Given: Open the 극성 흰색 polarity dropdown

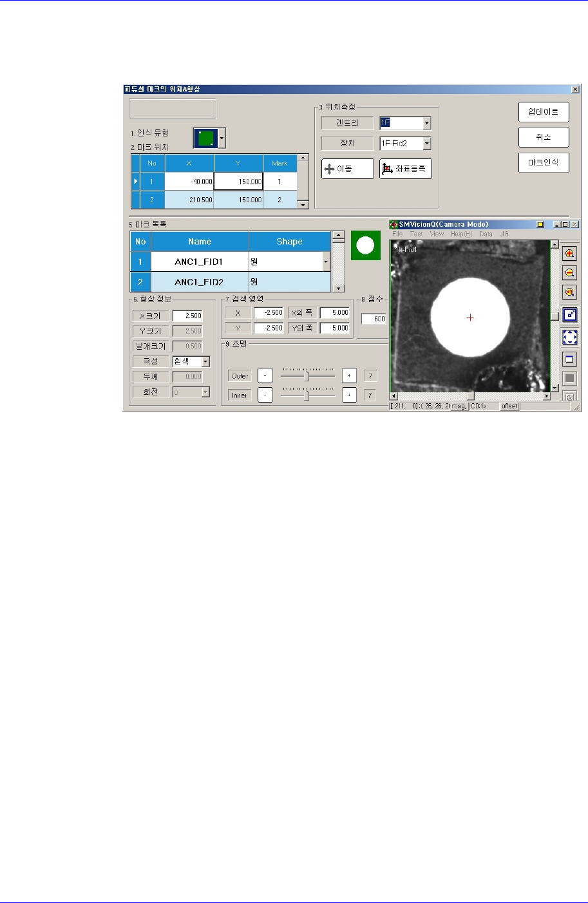Looking at the screenshot, I should click(x=205, y=361).
